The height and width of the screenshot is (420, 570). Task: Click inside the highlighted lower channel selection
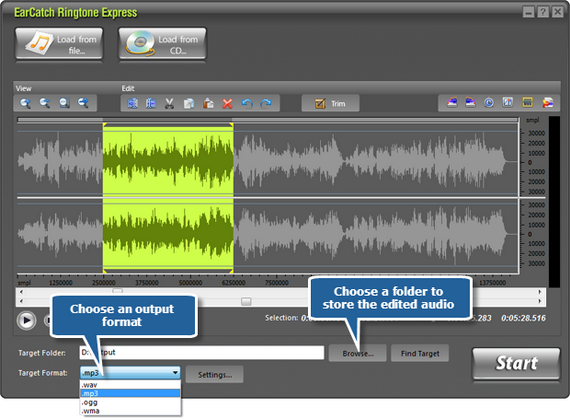point(168,235)
